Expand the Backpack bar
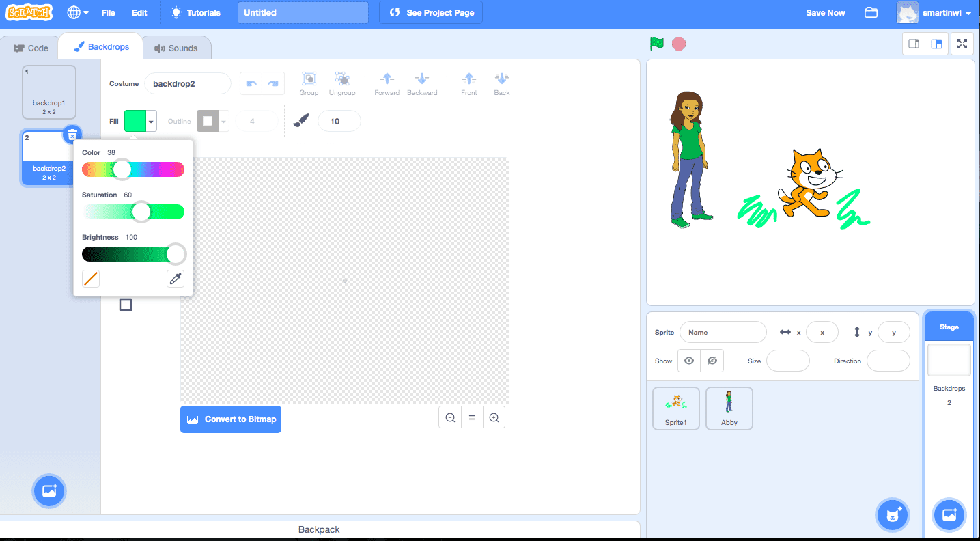Viewport: 980px width, 541px height. point(319,529)
